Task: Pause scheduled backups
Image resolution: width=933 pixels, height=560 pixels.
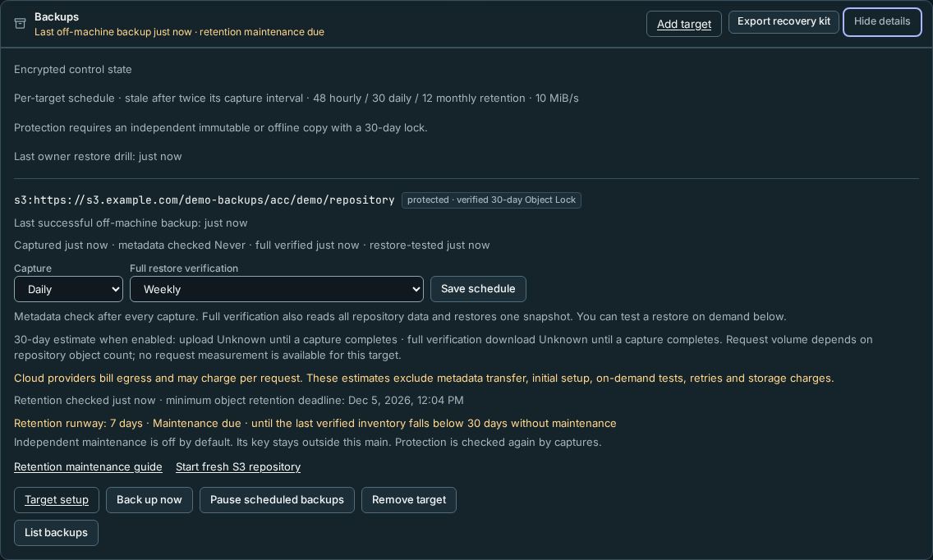Action: tap(277, 500)
